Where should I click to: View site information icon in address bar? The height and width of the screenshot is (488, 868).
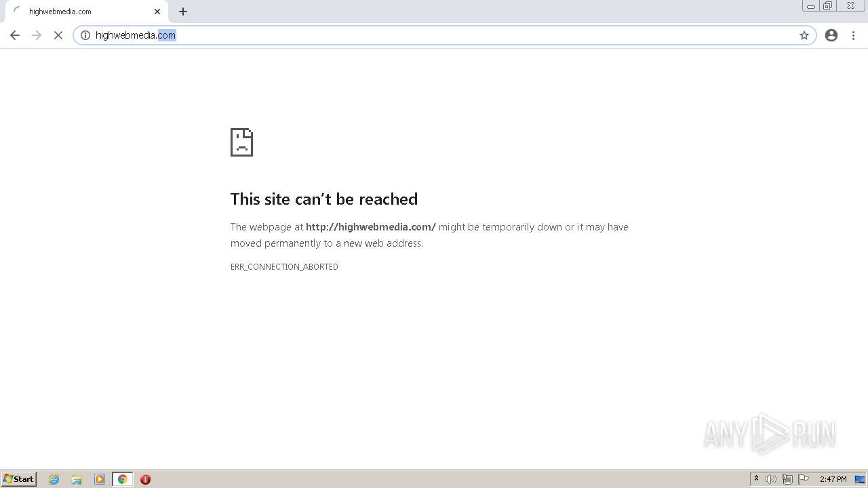point(85,35)
